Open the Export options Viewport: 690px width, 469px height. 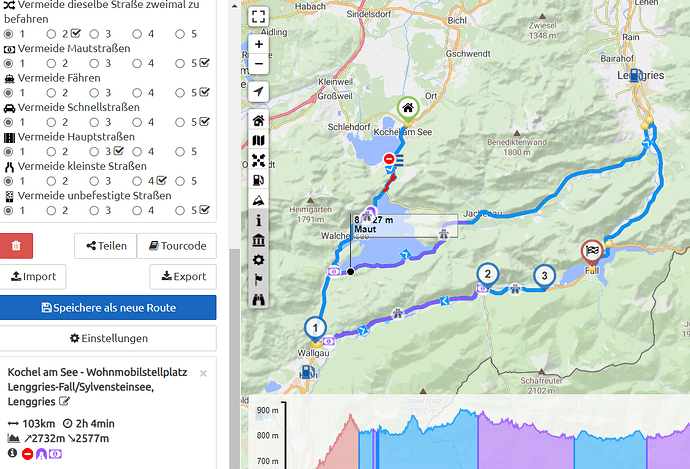[x=183, y=277]
